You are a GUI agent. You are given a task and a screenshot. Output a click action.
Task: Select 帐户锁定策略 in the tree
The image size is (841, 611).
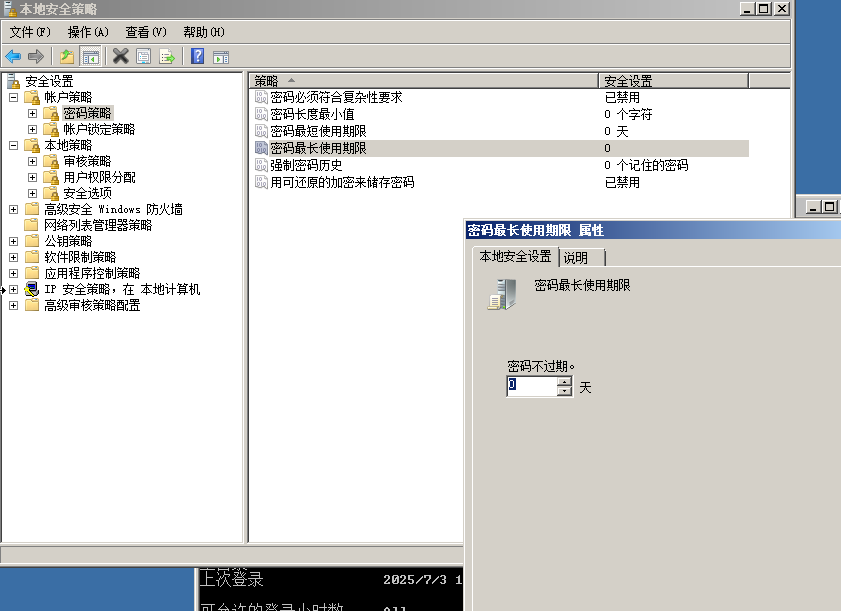pyautogui.click(x=98, y=129)
